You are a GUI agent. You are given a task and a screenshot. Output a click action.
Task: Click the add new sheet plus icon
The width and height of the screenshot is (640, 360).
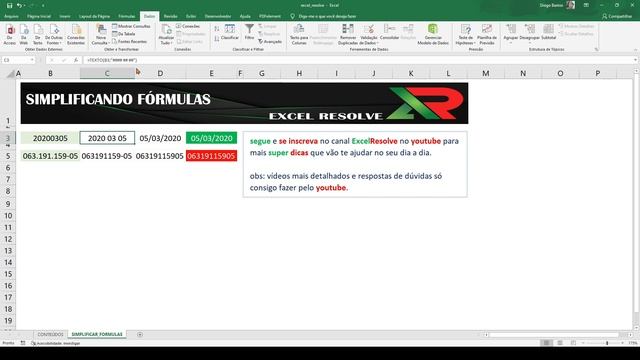click(140, 335)
